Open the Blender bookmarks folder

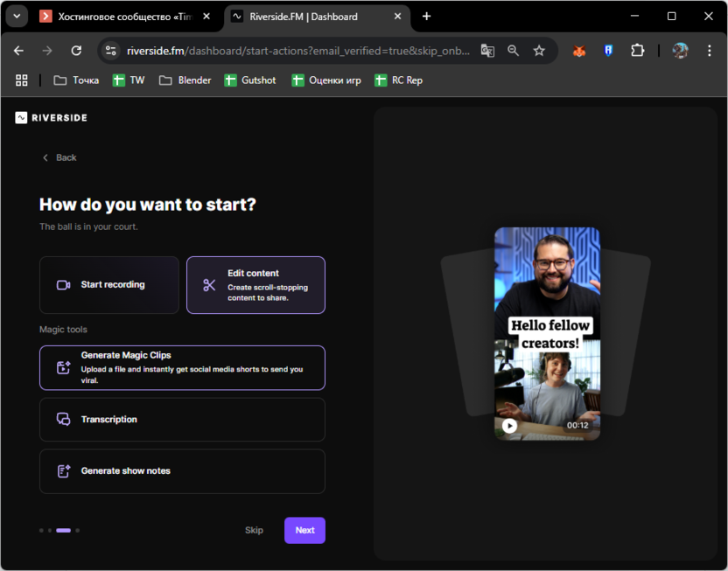click(185, 80)
